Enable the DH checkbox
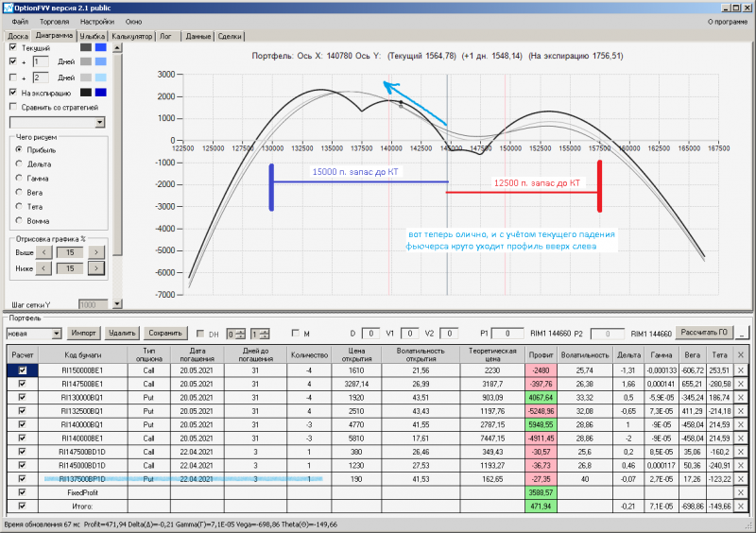Viewport: 756px width, 533px height. click(200, 334)
